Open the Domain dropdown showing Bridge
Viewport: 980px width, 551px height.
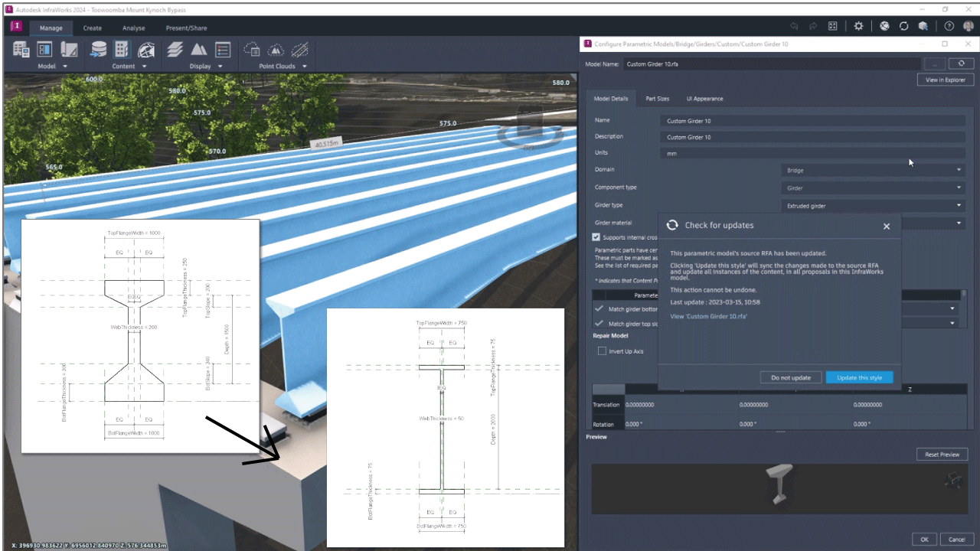[873, 170]
